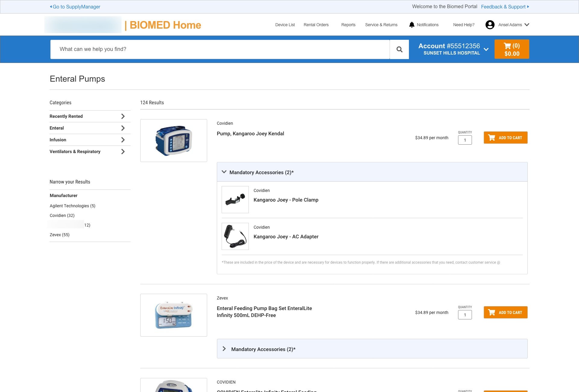Click the Ansel Adams profile avatar icon

(490, 25)
